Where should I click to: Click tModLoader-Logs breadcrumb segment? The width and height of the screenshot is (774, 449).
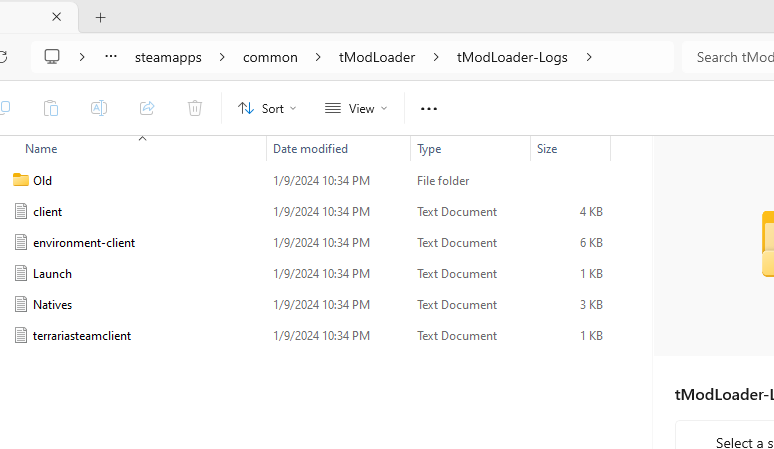click(512, 57)
